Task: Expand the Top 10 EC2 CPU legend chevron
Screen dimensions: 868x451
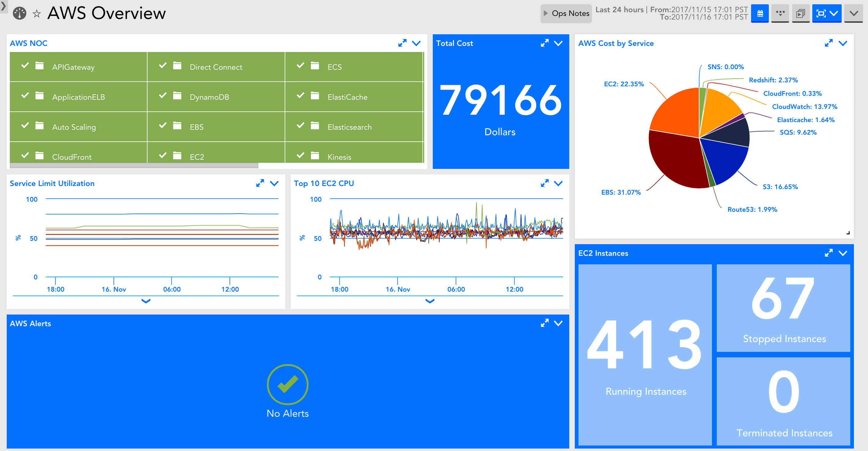Action: click(430, 301)
